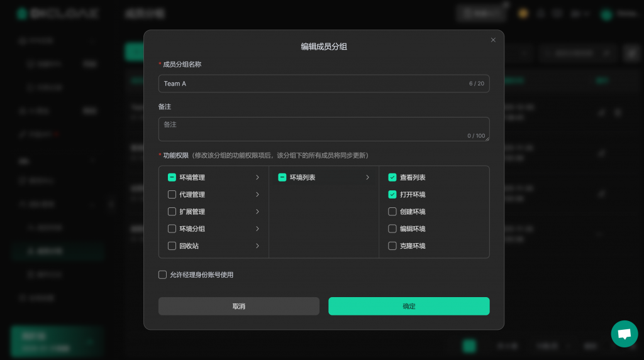Expand the 环境分组 chevron arrow
644x360 pixels.
pos(257,229)
